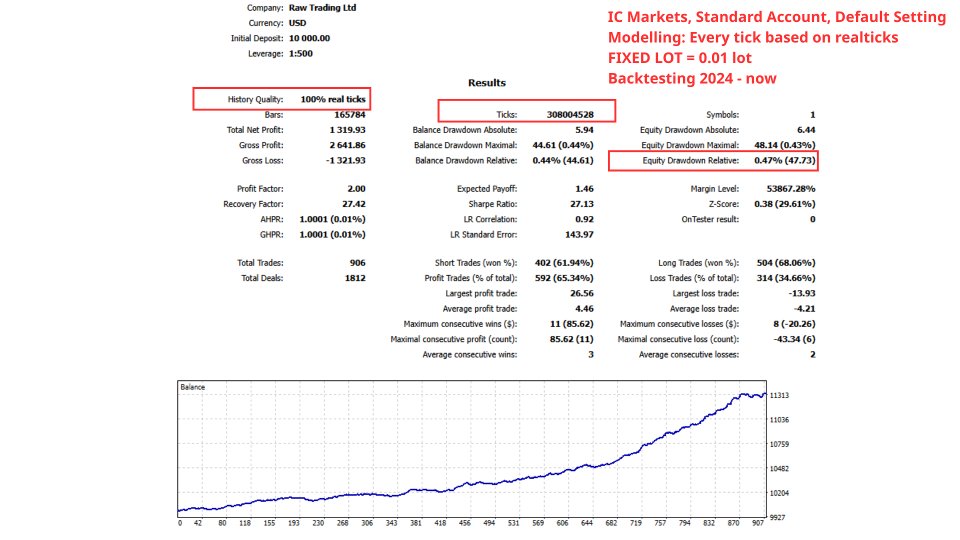
Task: Click Sharpe Ratio value 27.13
Action: 582,204
